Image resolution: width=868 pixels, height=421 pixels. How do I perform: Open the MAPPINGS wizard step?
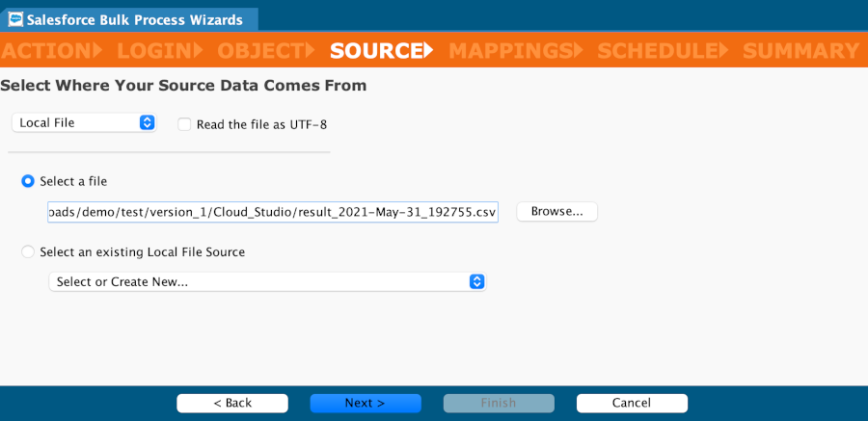click(512, 51)
